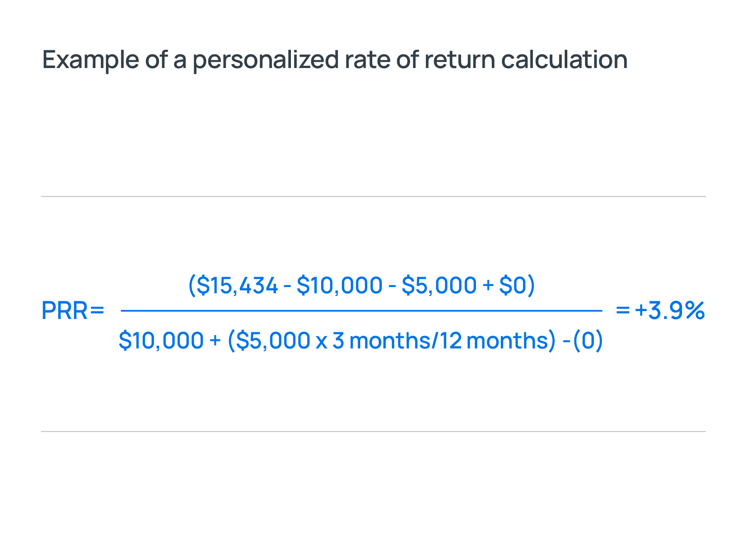
Task: Click the "x" multiplication sign in the denominator
Action: coord(321,341)
